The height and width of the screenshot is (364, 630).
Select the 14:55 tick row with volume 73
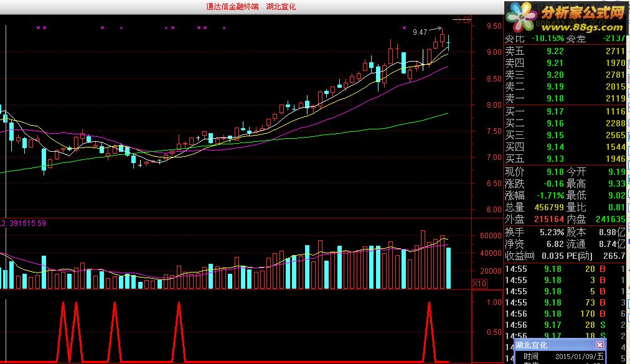click(x=565, y=302)
